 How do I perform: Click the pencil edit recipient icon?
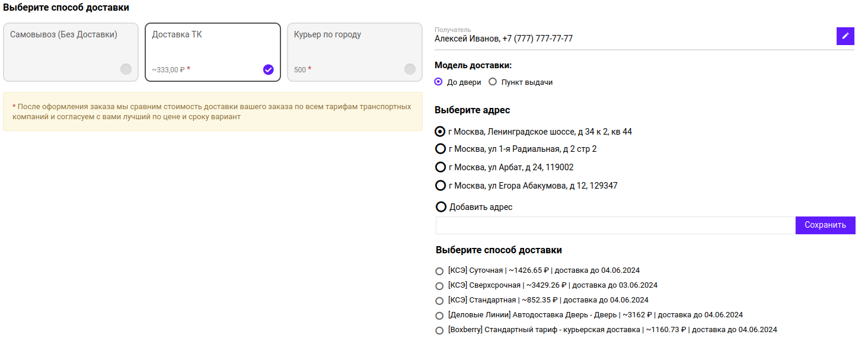click(845, 36)
